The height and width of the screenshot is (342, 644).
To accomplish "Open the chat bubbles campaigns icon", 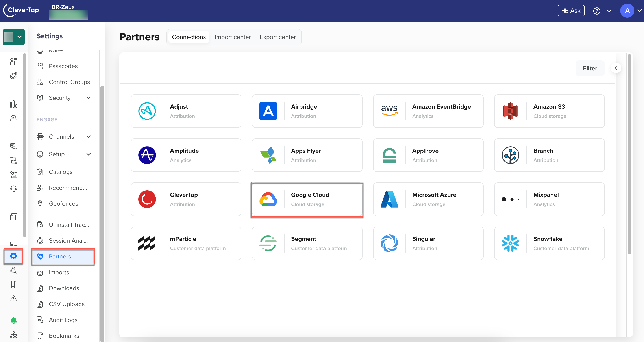I will [x=13, y=146].
